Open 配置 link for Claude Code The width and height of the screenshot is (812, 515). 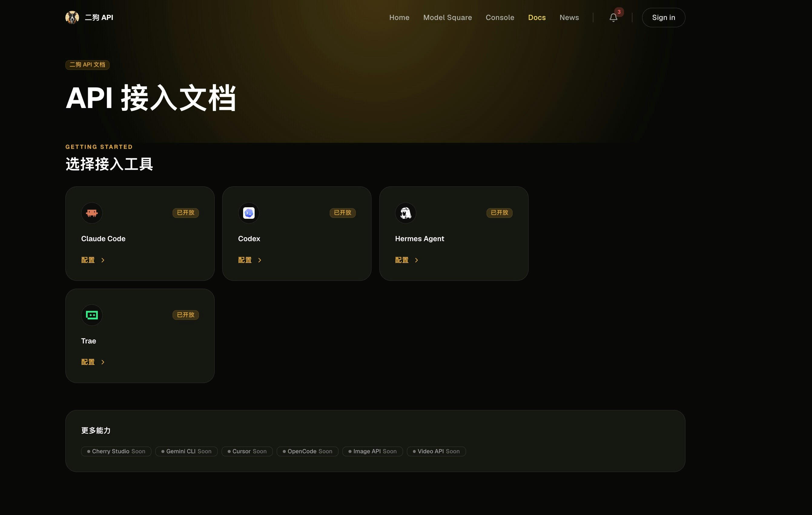click(93, 260)
